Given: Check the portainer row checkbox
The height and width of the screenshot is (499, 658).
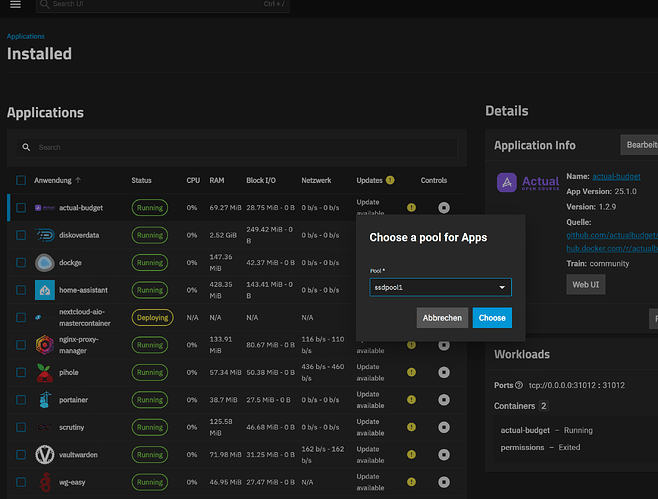Looking at the screenshot, I should pos(21,400).
